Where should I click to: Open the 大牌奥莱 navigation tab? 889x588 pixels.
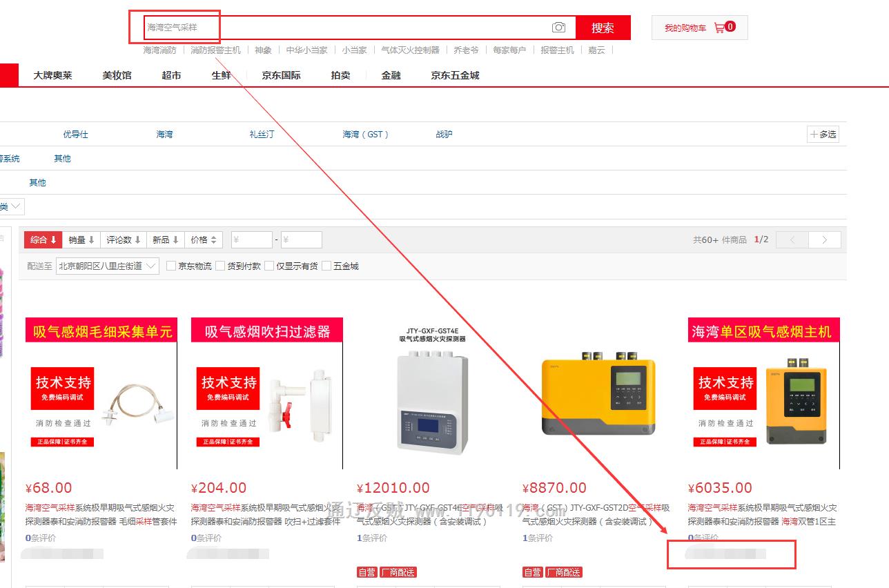pos(53,75)
